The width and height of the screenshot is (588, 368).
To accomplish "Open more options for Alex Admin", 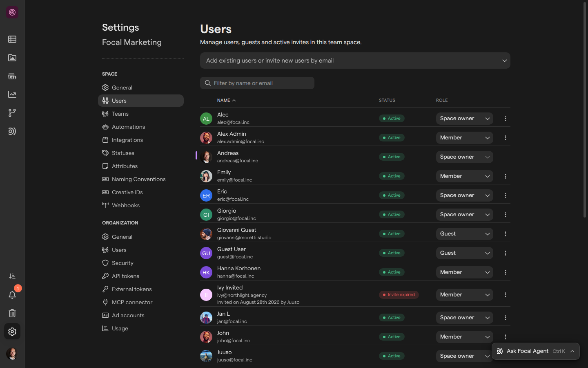I will click(x=506, y=138).
